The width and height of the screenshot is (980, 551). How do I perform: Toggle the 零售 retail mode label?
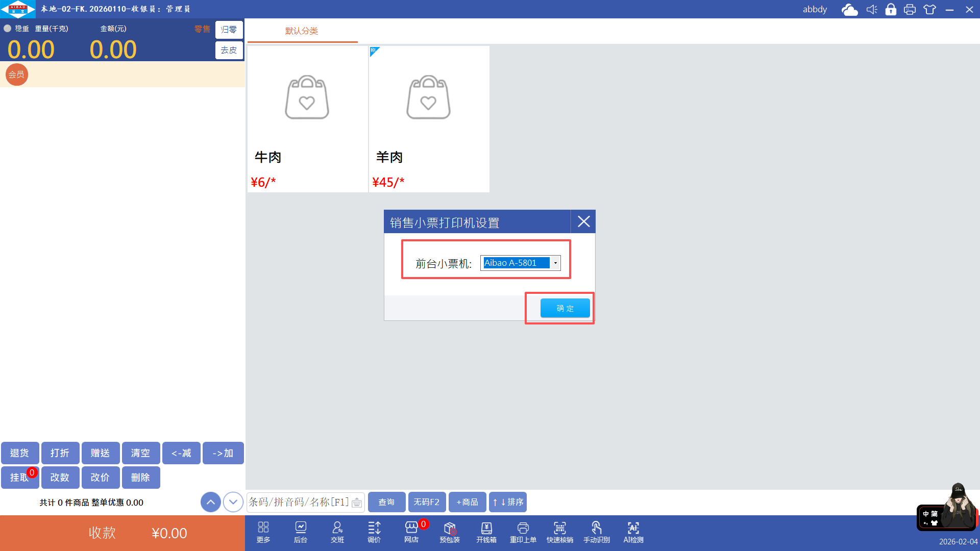pos(202,29)
